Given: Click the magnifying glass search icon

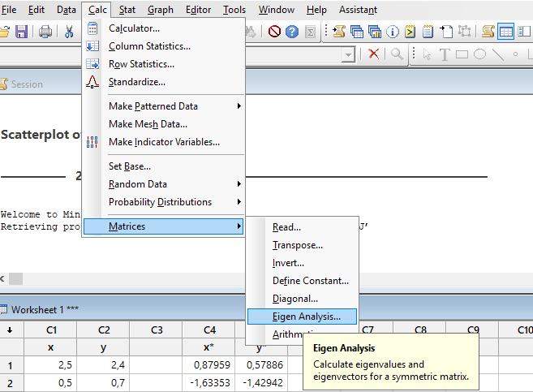Looking at the screenshot, I should click(397, 54).
